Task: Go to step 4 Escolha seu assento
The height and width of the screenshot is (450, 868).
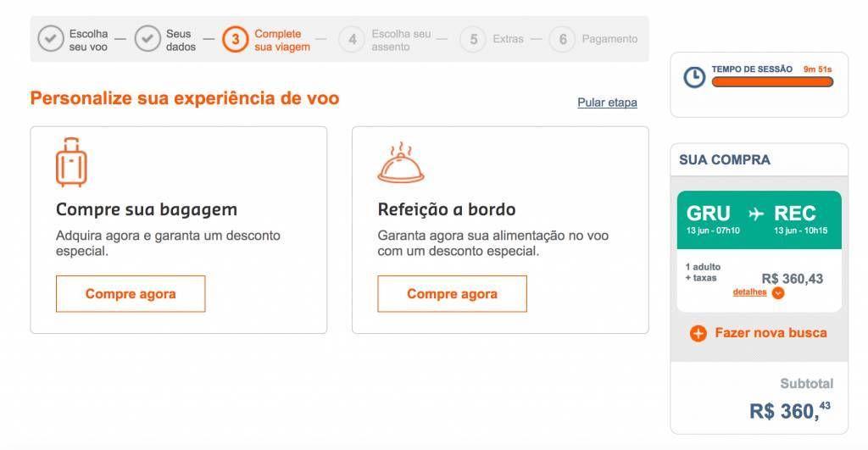Action: [385, 40]
